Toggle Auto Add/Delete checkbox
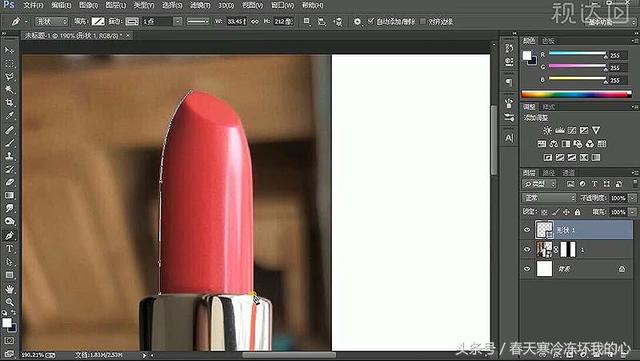The height and width of the screenshot is (361, 640). pyautogui.click(x=371, y=21)
